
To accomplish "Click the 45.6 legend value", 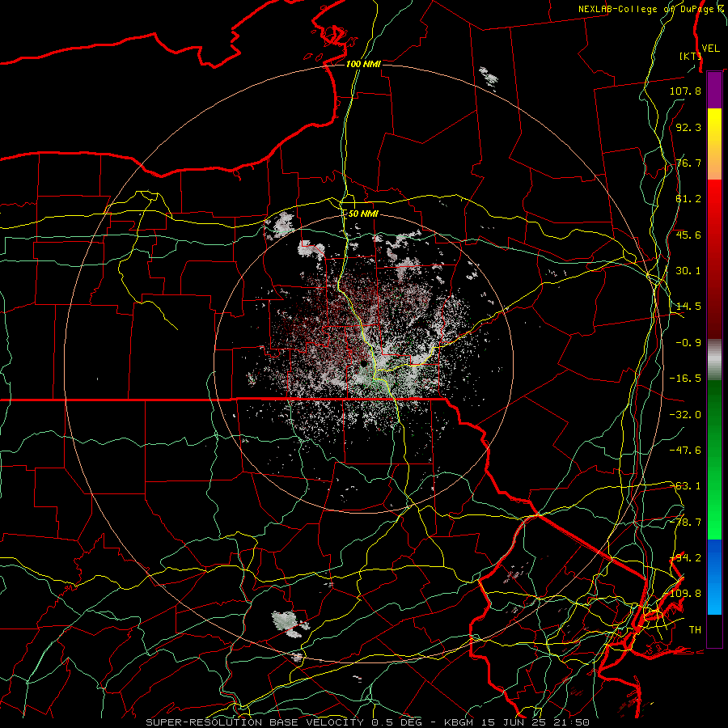I will point(688,235).
